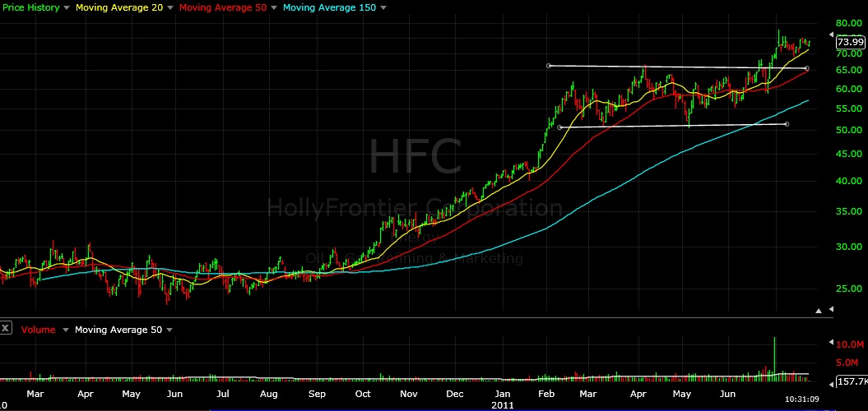Select the left endpoint of the upper trendline
The height and width of the screenshot is (411, 868).
click(x=549, y=66)
